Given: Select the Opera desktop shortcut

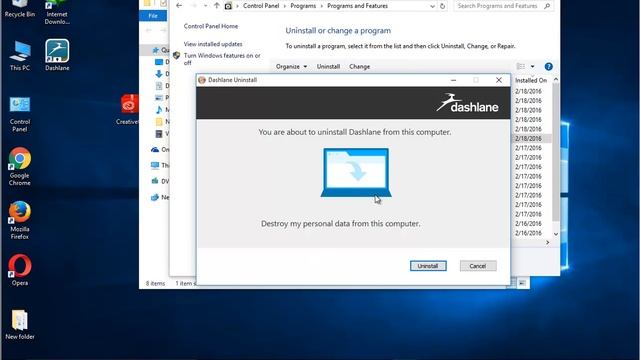Looking at the screenshot, I should (x=20, y=269).
